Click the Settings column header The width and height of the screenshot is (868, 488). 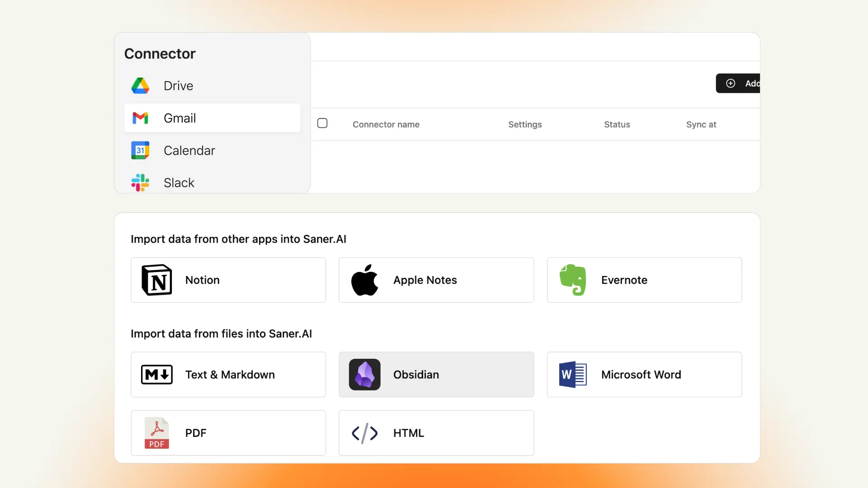(525, 124)
